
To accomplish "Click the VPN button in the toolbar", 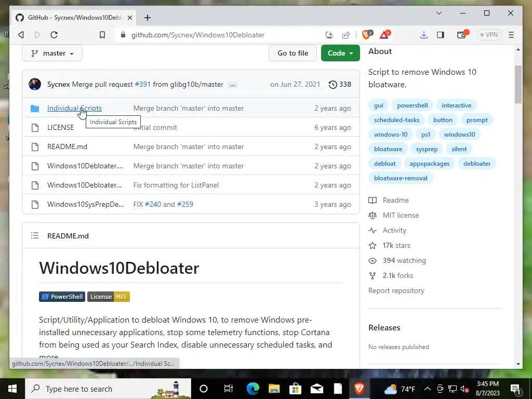I will pyautogui.click(x=489, y=35).
